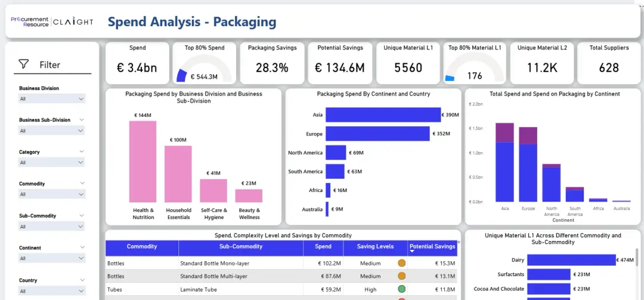
Task: Click the Tubes commodity cell
Action: 142,289
